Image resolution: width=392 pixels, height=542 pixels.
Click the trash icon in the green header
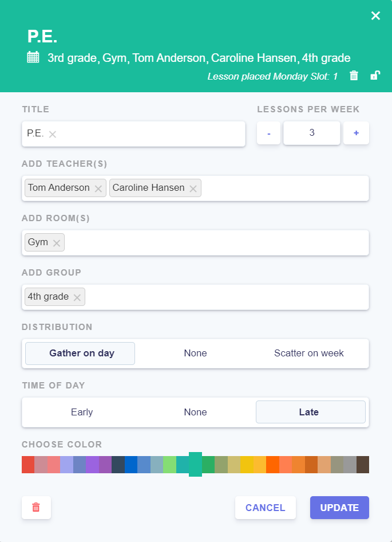354,76
